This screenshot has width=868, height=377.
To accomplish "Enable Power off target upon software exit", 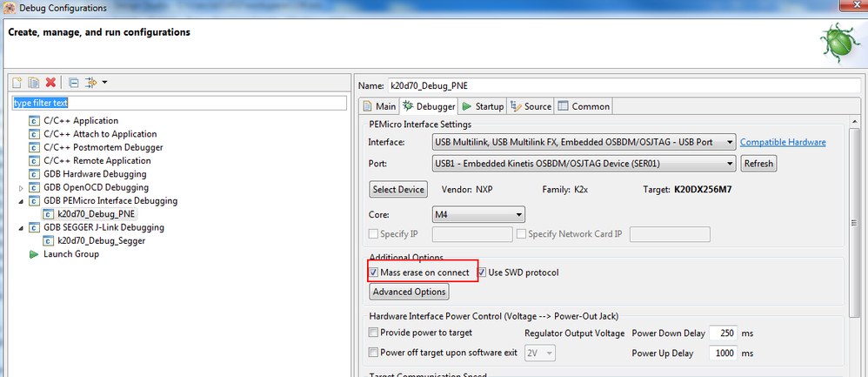I will point(374,352).
